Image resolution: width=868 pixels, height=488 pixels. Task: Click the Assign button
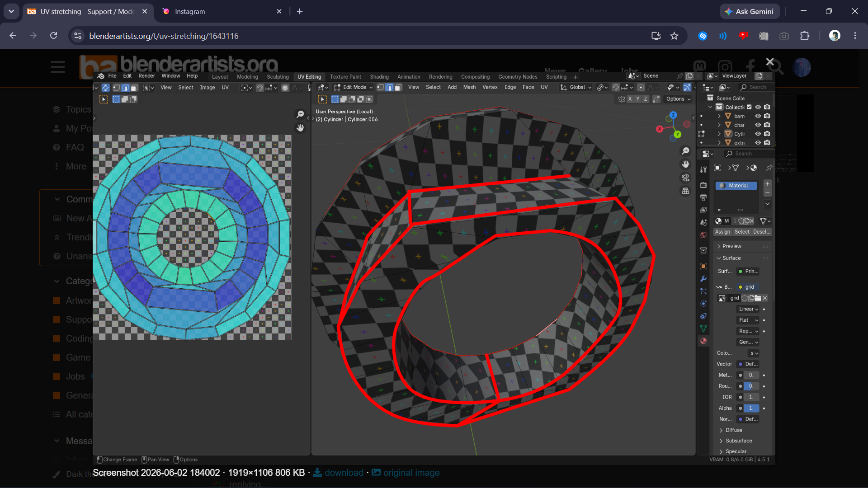[722, 232]
